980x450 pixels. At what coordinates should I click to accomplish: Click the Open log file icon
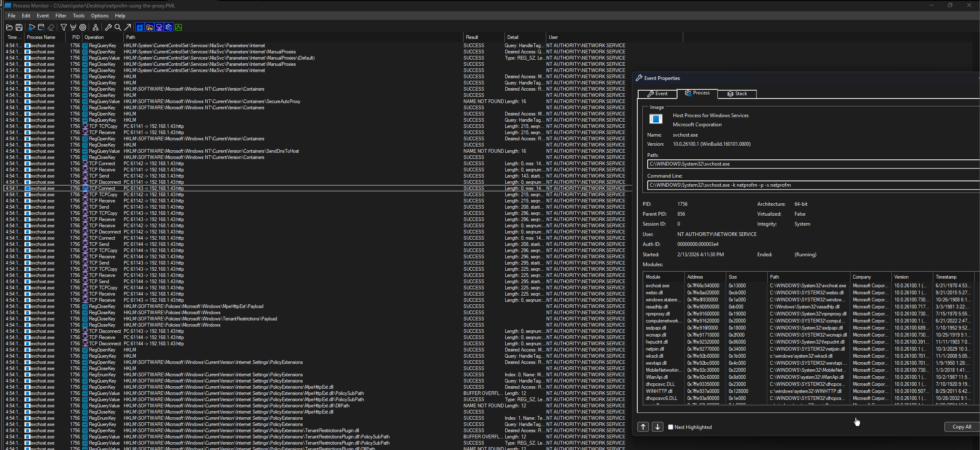pos(9,27)
